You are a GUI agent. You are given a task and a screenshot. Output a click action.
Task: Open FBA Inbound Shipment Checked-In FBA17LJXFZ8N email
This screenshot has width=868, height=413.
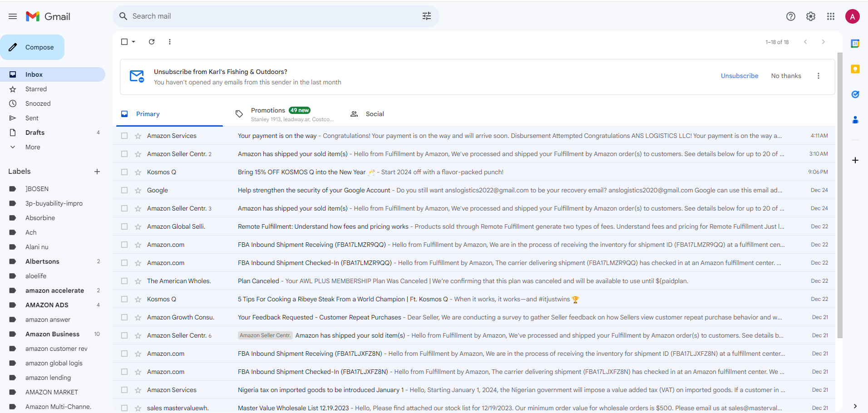pos(474,372)
